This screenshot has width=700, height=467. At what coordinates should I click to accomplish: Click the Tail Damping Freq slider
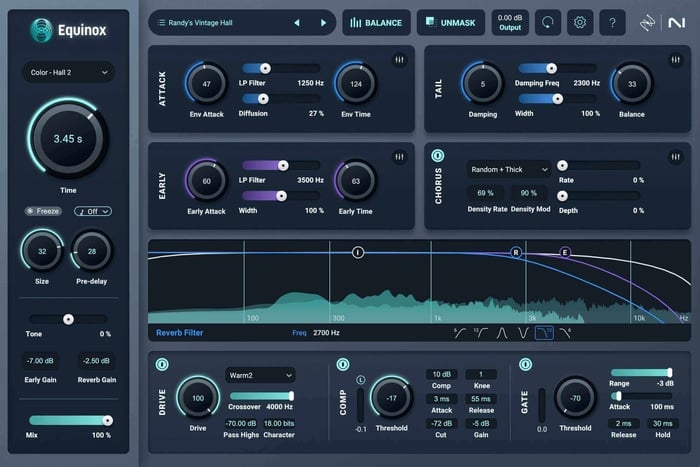pos(557,68)
